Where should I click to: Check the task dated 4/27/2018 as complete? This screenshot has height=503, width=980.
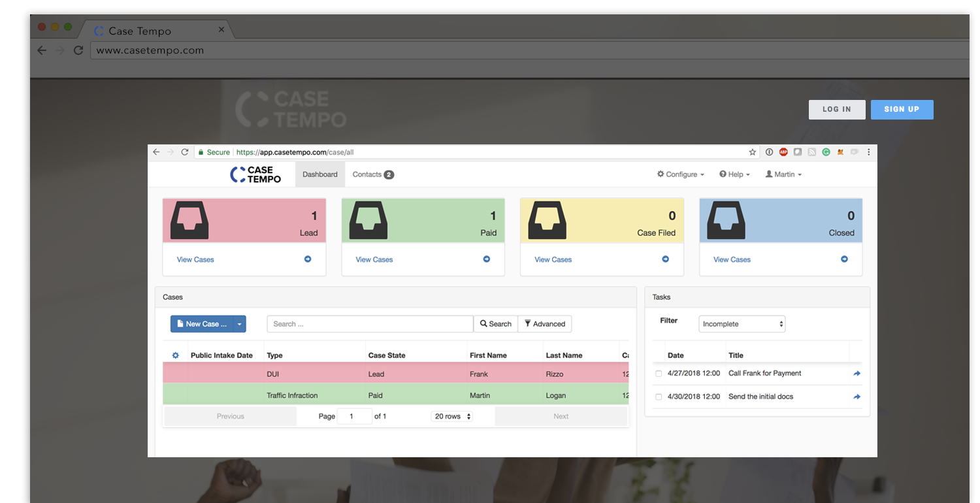coord(659,373)
